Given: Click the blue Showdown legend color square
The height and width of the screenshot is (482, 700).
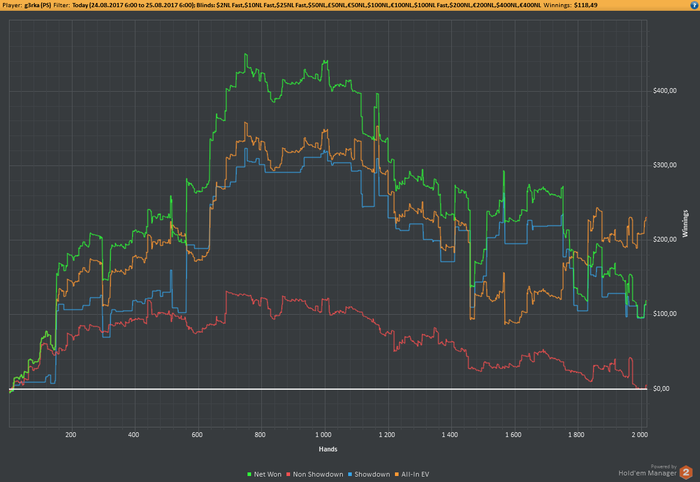Looking at the screenshot, I should 350,474.
